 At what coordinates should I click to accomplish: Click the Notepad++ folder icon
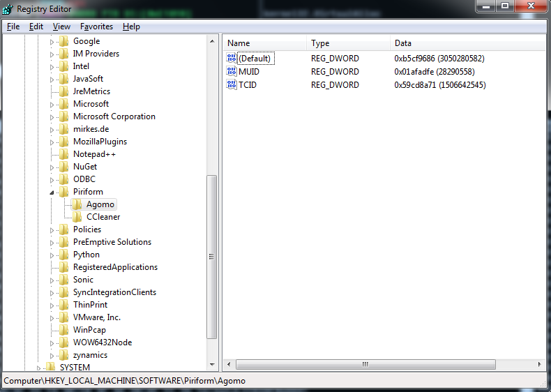click(64, 154)
